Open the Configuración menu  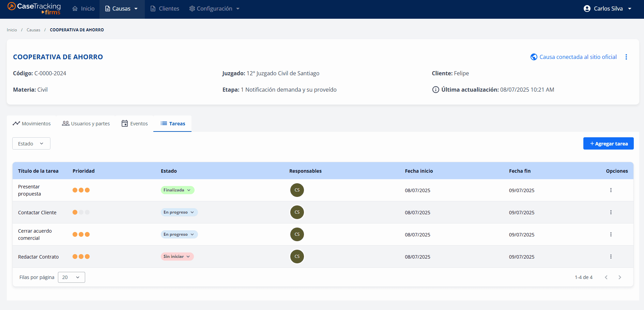point(214,9)
